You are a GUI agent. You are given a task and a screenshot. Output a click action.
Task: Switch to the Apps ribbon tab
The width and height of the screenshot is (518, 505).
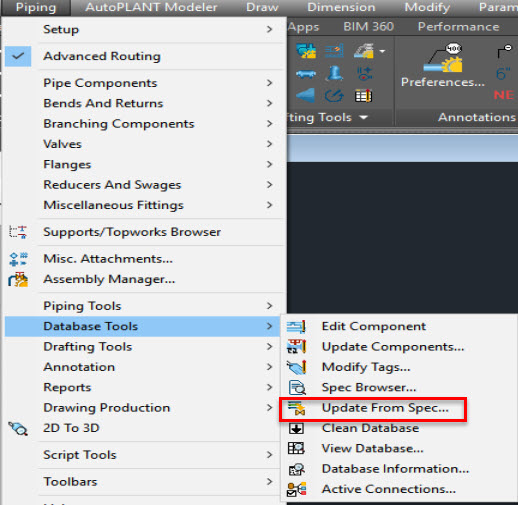tap(303, 27)
